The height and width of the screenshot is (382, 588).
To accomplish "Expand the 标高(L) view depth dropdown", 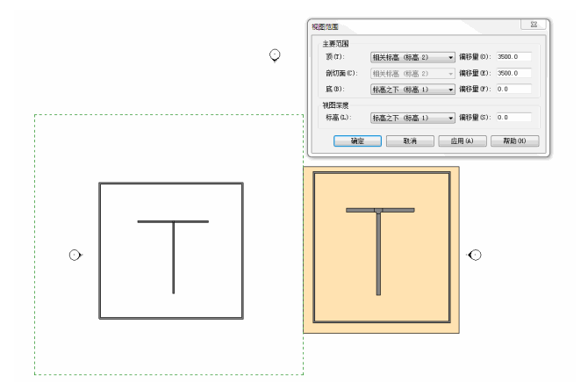I will tap(414, 117).
